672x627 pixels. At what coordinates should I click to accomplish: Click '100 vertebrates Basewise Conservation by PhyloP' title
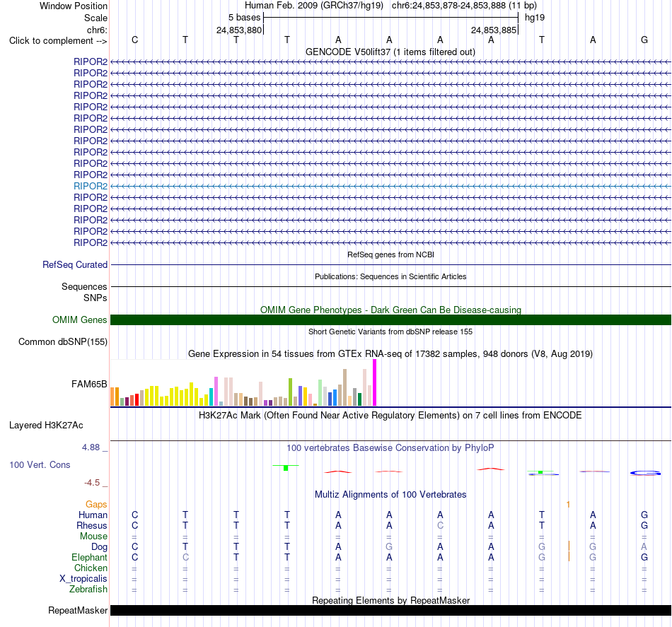click(x=390, y=448)
